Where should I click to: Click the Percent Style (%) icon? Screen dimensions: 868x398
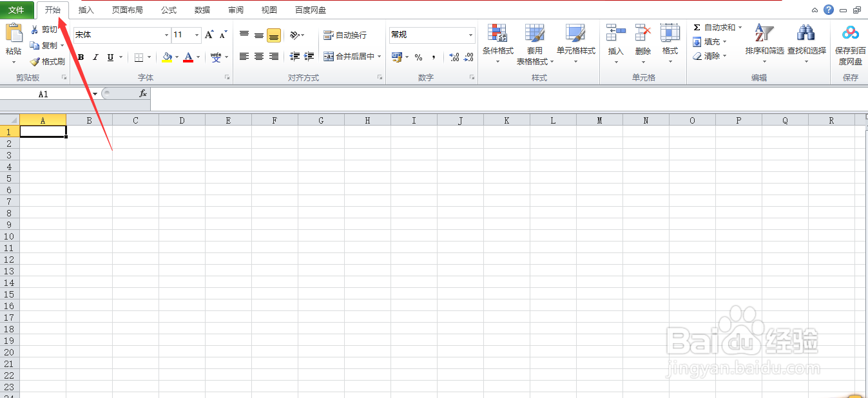pyautogui.click(x=419, y=57)
